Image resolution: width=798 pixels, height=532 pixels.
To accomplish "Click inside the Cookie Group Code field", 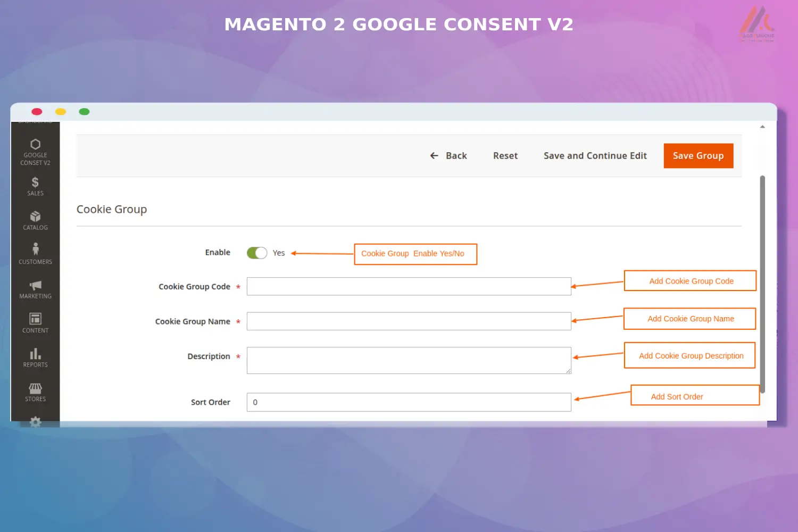I will click(409, 286).
